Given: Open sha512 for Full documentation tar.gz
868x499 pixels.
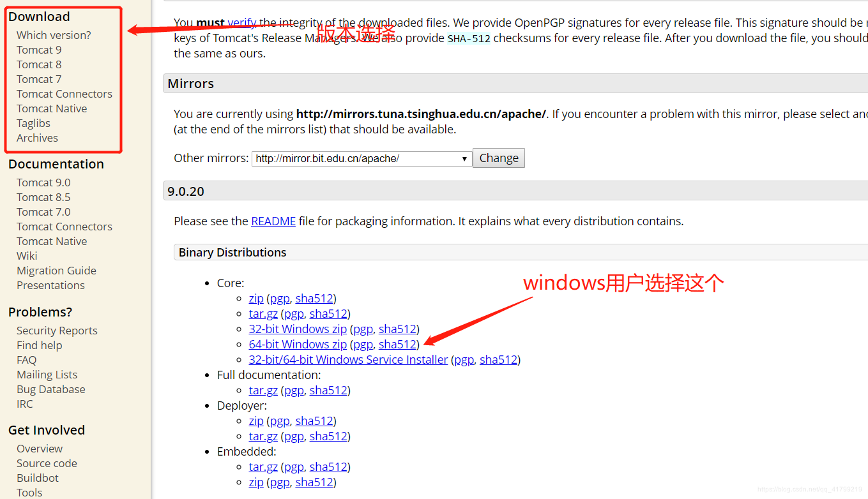Looking at the screenshot, I should click(x=328, y=390).
